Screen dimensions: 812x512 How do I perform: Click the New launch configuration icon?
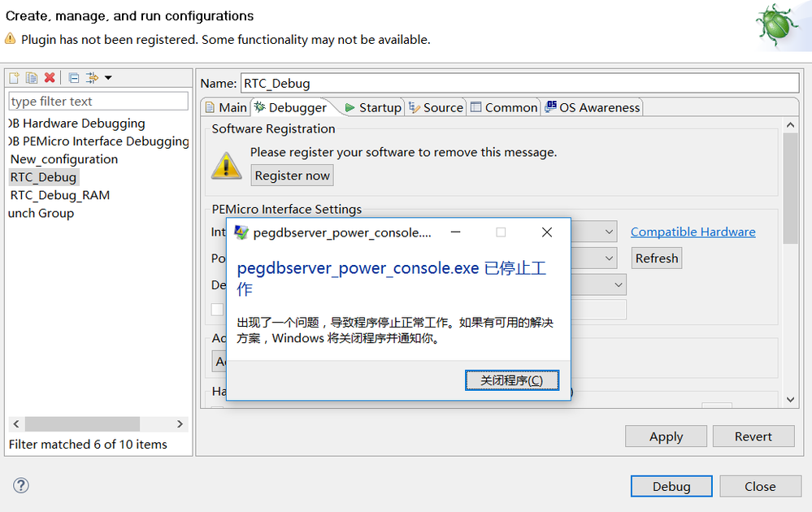(x=15, y=78)
